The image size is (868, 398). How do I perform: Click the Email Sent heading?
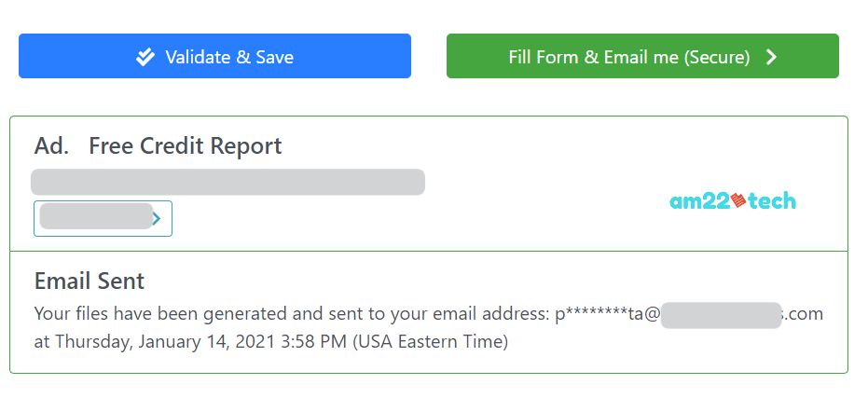[90, 281]
